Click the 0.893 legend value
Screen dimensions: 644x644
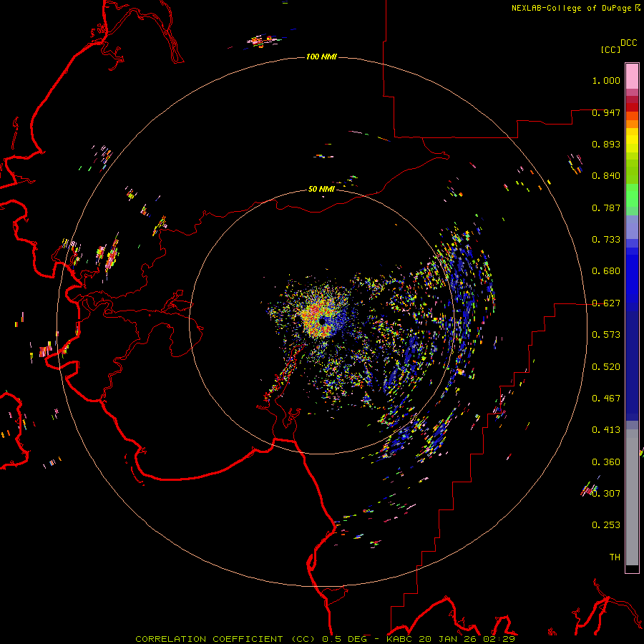[x=606, y=144]
